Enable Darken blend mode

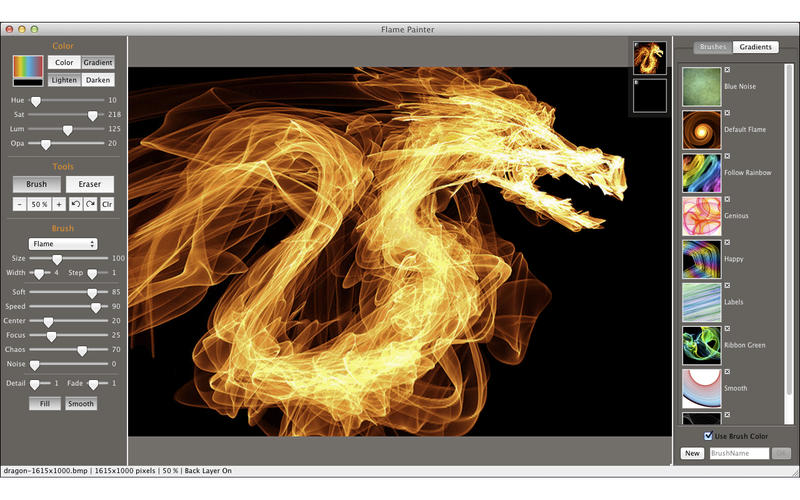[98, 80]
